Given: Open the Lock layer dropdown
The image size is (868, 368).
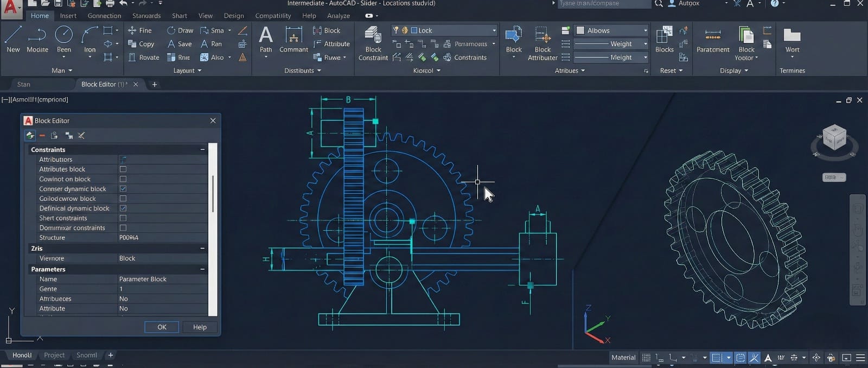Looking at the screenshot, I should [493, 30].
